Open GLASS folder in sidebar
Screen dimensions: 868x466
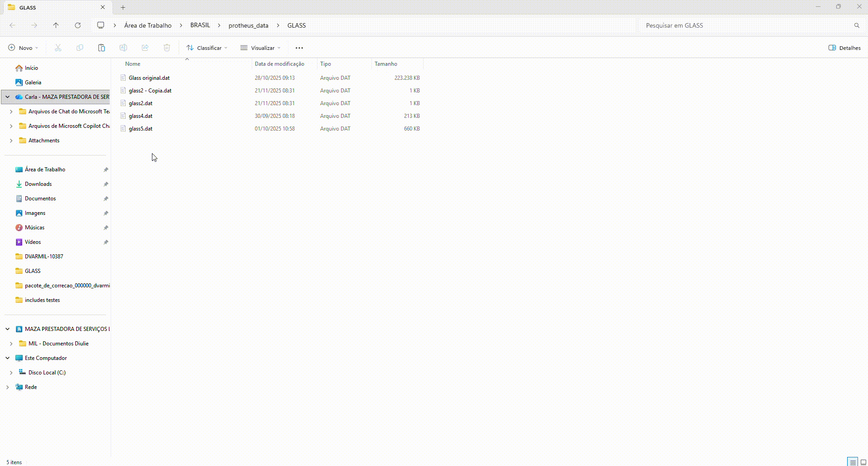coord(33,271)
